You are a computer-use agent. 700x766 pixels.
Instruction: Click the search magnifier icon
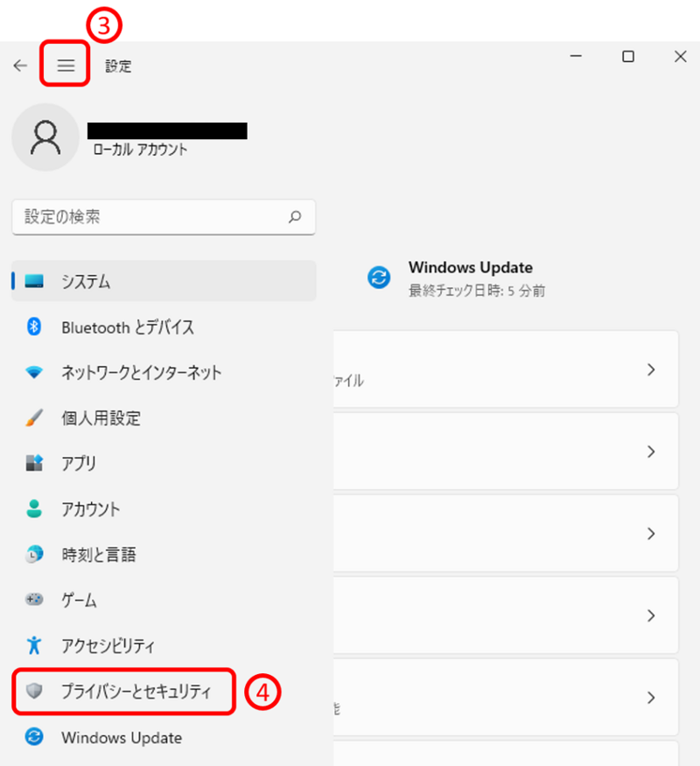pyautogui.click(x=295, y=216)
